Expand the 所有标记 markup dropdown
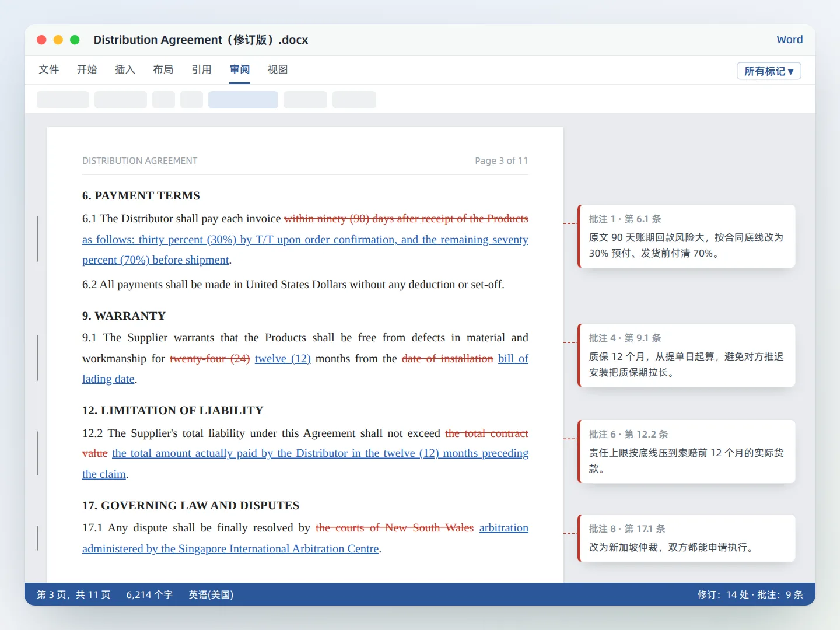840x630 pixels. click(x=769, y=71)
